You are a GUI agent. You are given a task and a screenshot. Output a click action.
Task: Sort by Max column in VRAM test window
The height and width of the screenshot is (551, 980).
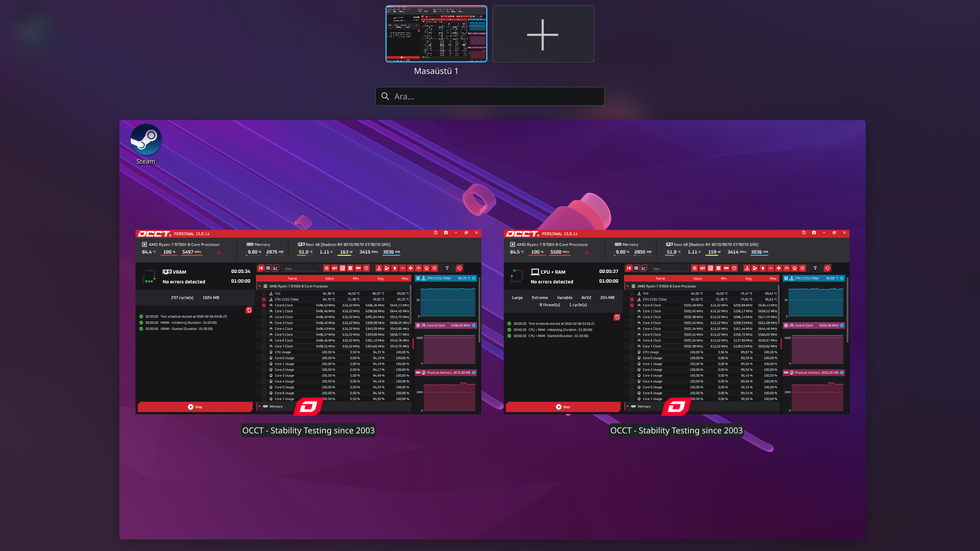coord(405,278)
